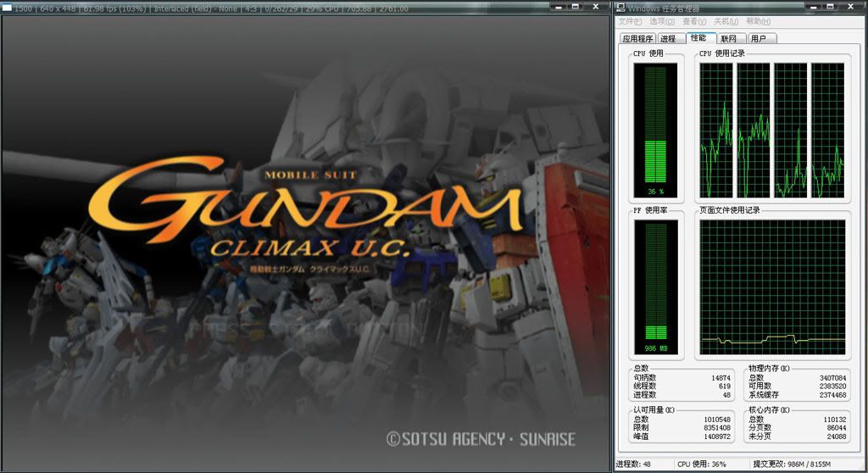Click the status bar entry 提交更改: 986M / 8155M
The width and height of the screenshot is (868, 473).
(792, 465)
